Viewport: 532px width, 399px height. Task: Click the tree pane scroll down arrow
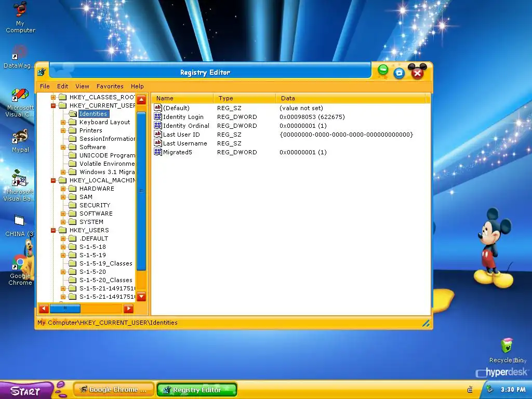tap(141, 297)
